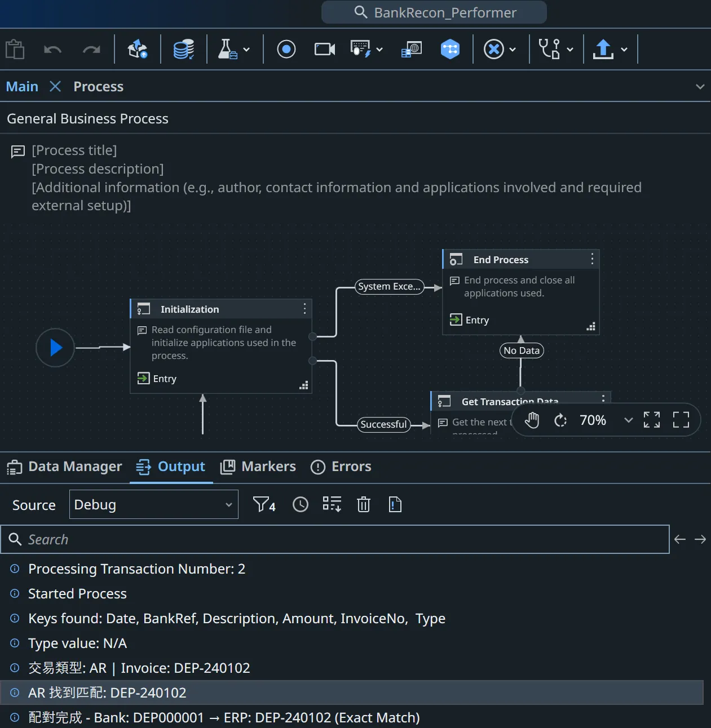
Task: Collapse the Process tab chevron on the right
Action: 700,86
